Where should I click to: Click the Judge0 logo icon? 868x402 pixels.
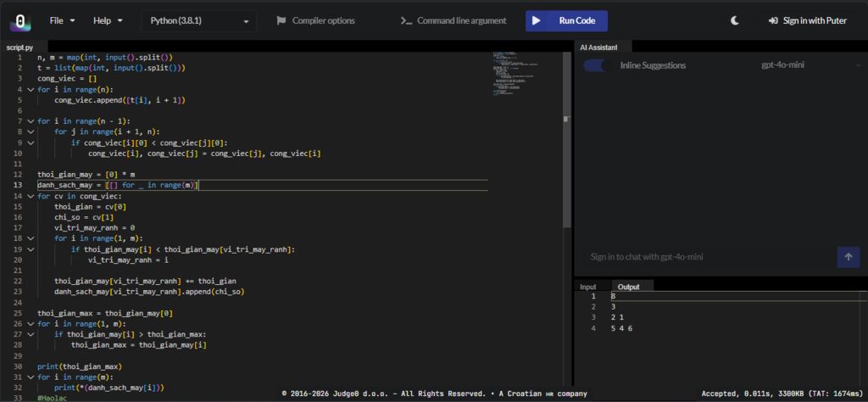pyautogui.click(x=20, y=21)
